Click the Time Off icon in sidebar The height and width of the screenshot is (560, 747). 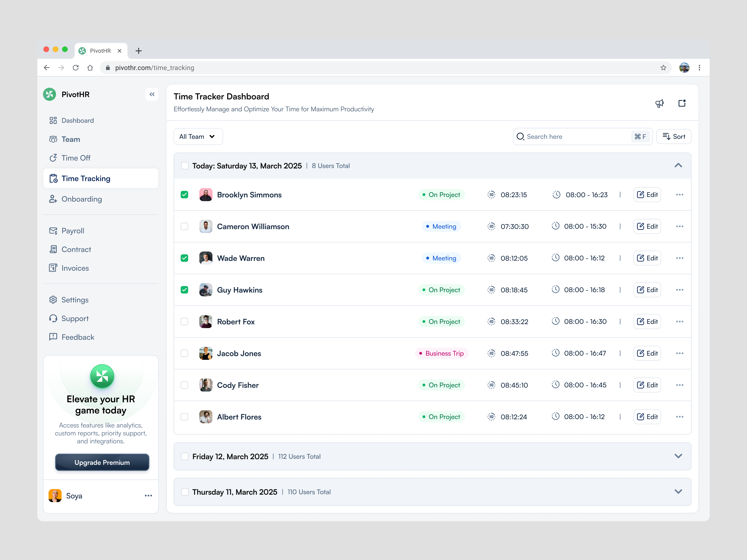(x=53, y=158)
